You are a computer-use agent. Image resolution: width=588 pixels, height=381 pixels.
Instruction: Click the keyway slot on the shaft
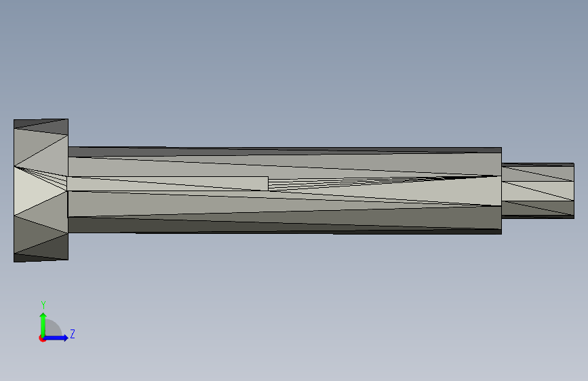[x=168, y=184]
